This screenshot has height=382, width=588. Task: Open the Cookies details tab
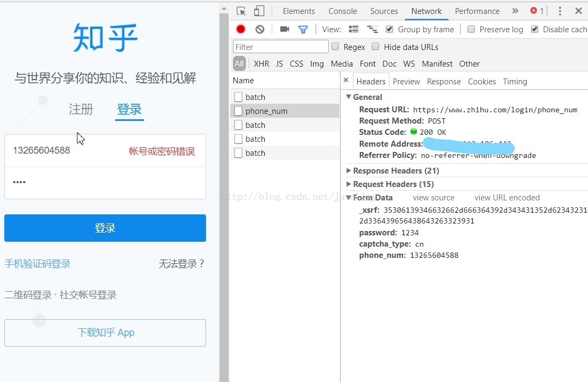click(x=482, y=82)
